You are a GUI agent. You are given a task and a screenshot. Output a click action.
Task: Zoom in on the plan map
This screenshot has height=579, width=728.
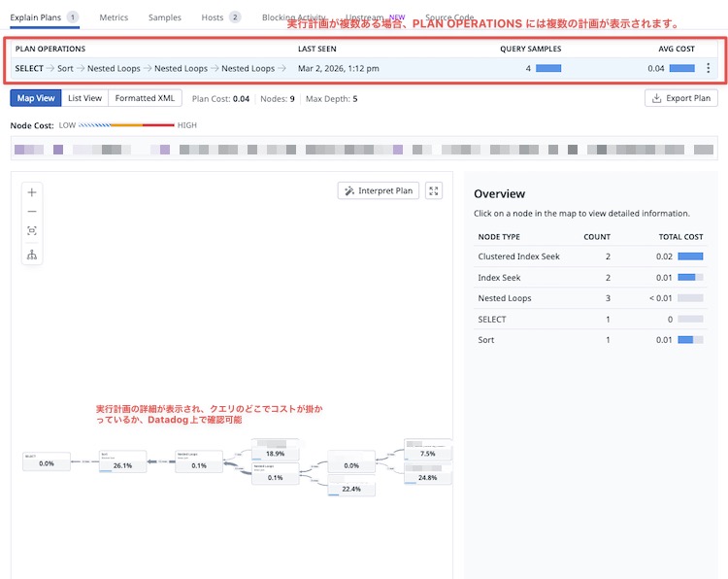pyautogui.click(x=32, y=192)
